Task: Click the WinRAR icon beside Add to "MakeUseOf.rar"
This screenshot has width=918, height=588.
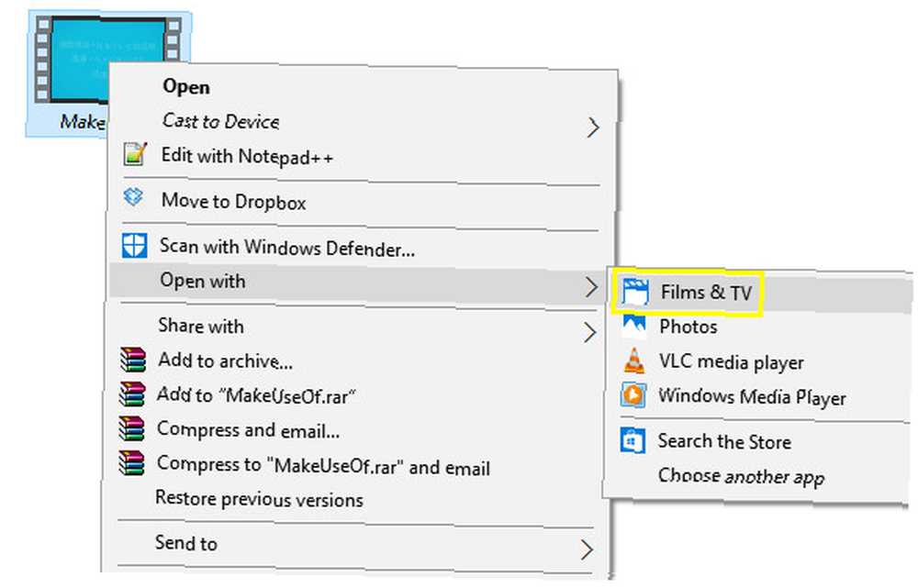Action: [x=132, y=394]
